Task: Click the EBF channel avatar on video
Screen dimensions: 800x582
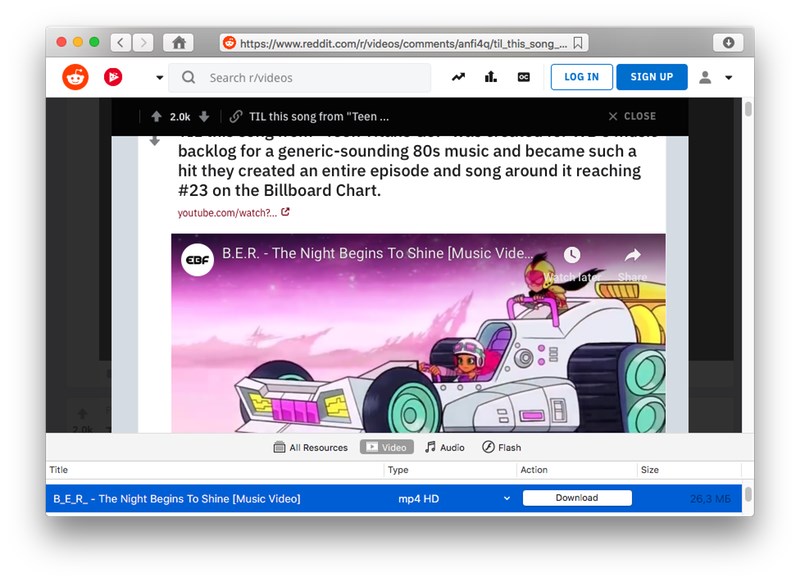Action: (x=197, y=260)
